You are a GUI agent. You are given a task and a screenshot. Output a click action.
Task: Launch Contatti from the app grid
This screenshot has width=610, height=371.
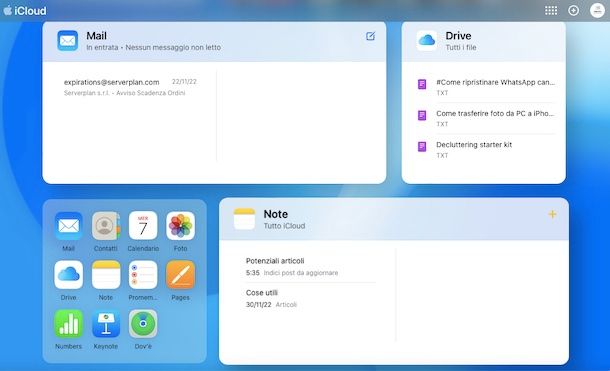(x=106, y=226)
